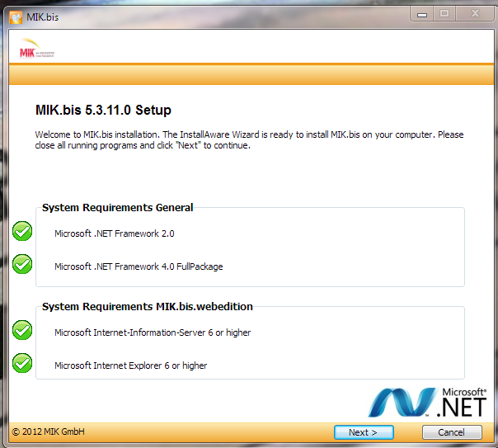Click green check beside Internet-Information-Server 6
The image size is (498, 448).
pos(22,330)
